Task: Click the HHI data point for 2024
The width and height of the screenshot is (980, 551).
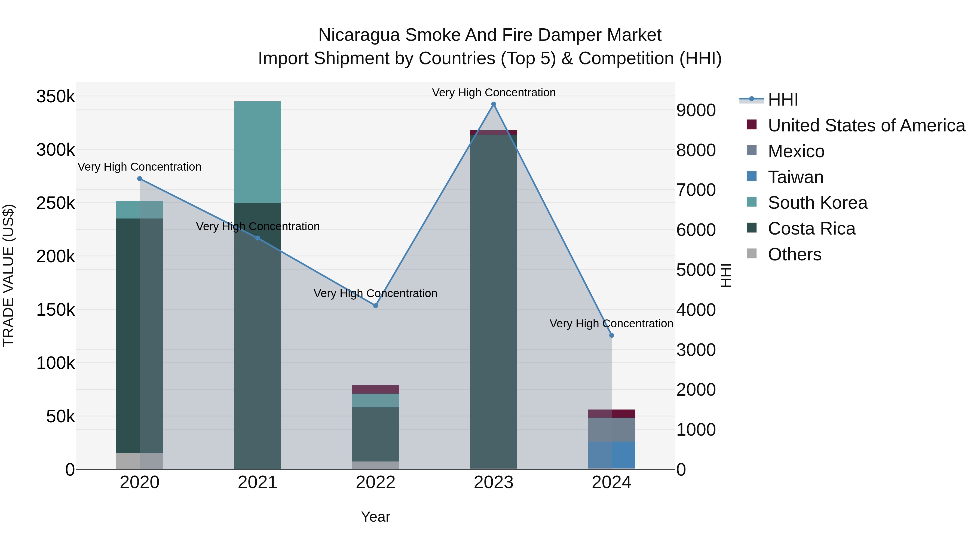Action: (611, 335)
